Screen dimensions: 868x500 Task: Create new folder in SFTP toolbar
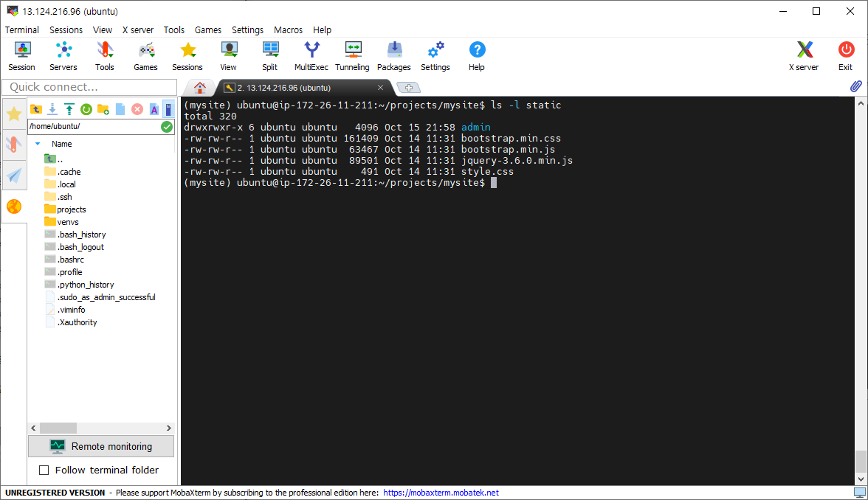click(103, 109)
